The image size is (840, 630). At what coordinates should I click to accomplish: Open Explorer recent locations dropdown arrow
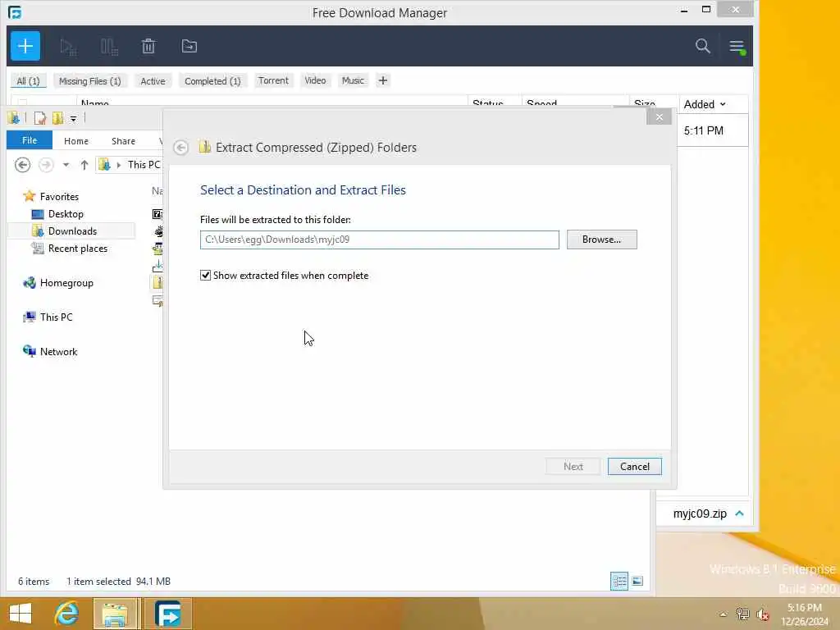[66, 165]
